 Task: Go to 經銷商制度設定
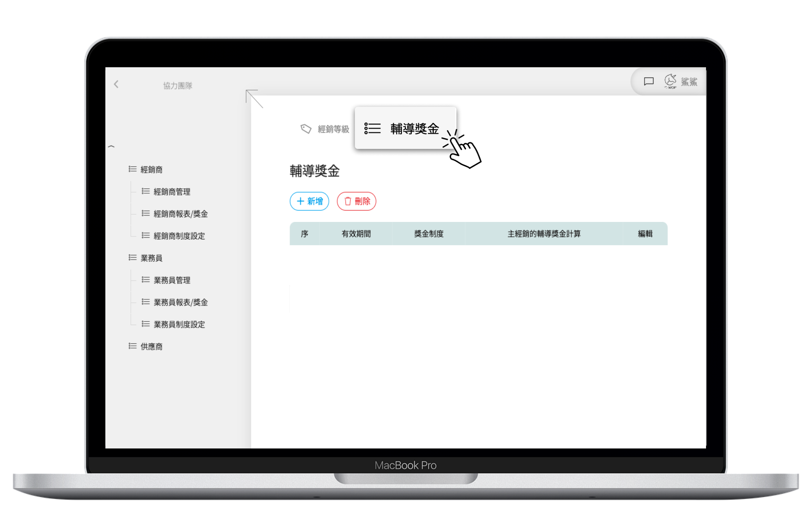(179, 236)
